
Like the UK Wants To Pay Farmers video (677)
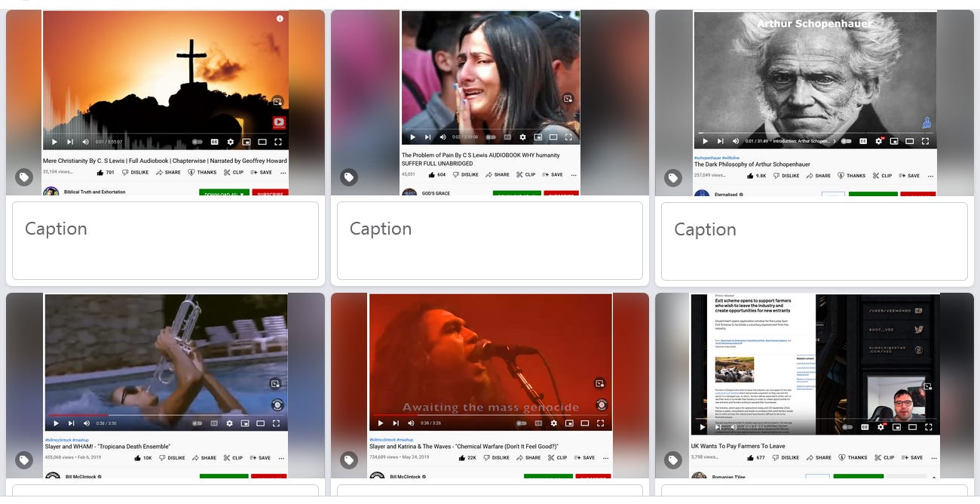click(756, 457)
